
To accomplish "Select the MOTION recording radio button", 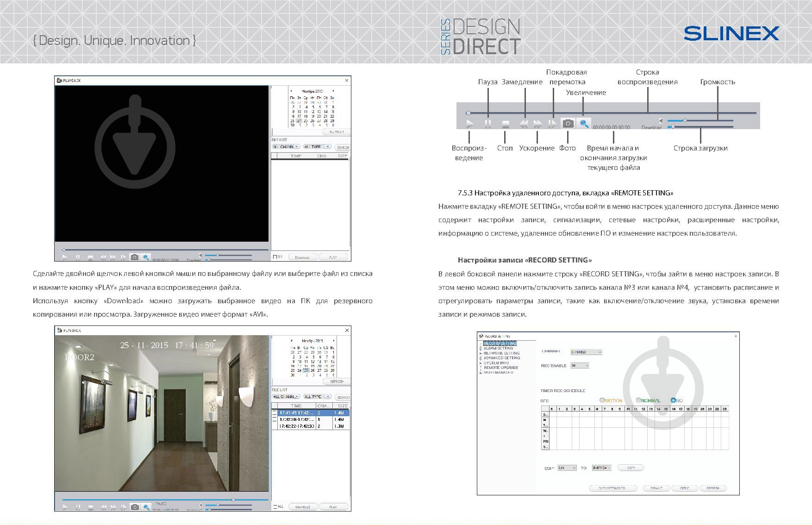I will click(x=602, y=400).
